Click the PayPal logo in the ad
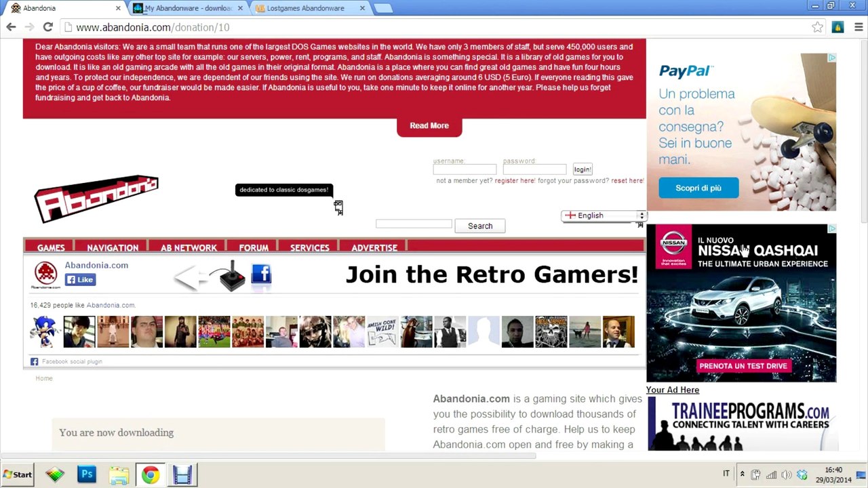 click(x=685, y=71)
